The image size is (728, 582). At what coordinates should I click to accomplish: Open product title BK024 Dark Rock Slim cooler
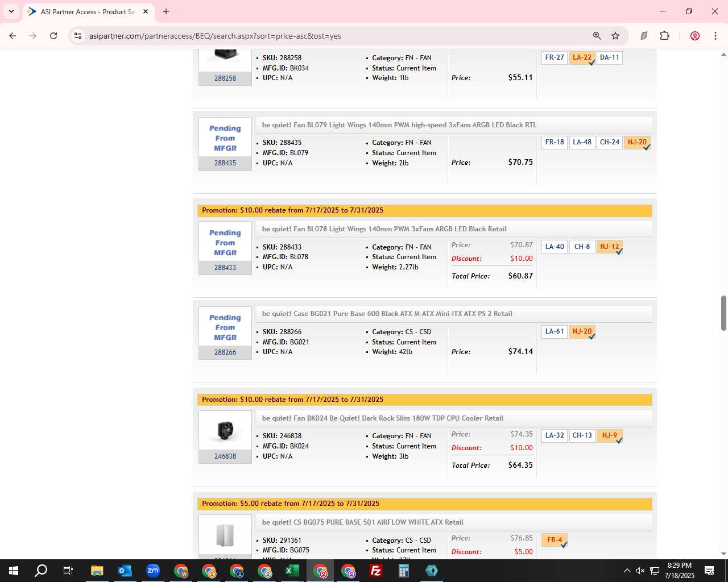point(383,418)
